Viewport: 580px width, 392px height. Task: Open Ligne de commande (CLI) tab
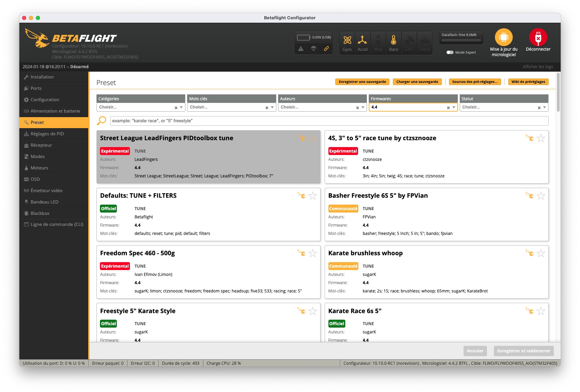tap(54, 225)
